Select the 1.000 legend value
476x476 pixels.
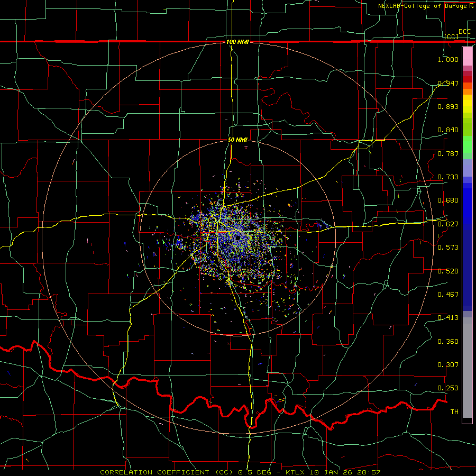[x=448, y=59]
